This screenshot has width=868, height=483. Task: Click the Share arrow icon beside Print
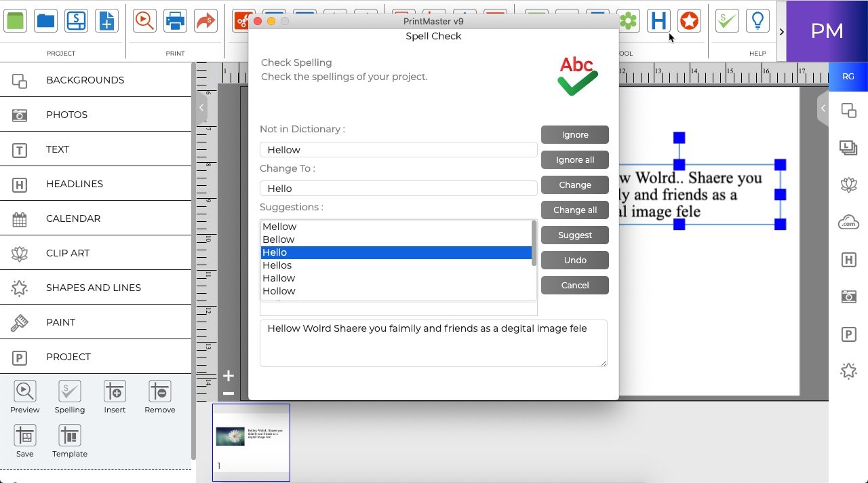point(205,20)
